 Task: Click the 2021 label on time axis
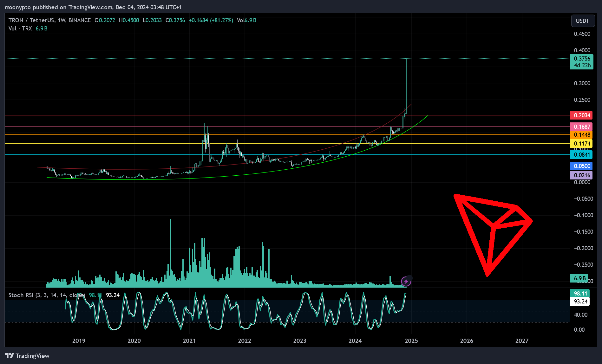coord(189,341)
